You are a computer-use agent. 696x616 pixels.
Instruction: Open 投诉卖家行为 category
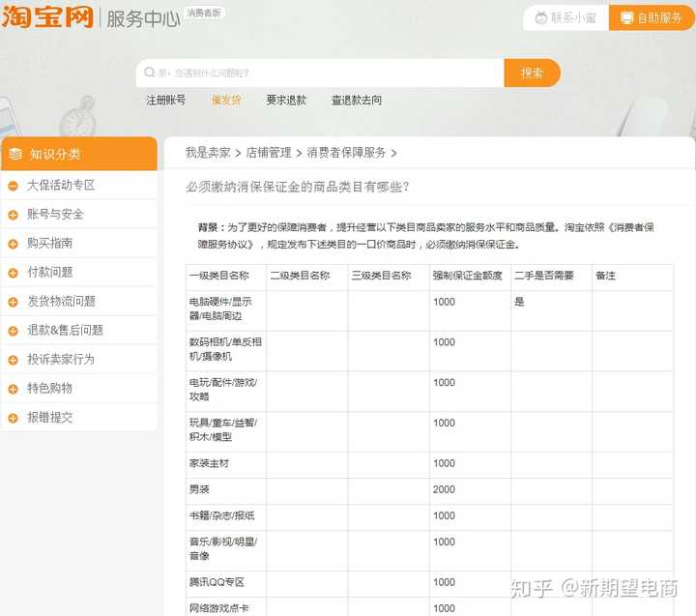click(61, 359)
